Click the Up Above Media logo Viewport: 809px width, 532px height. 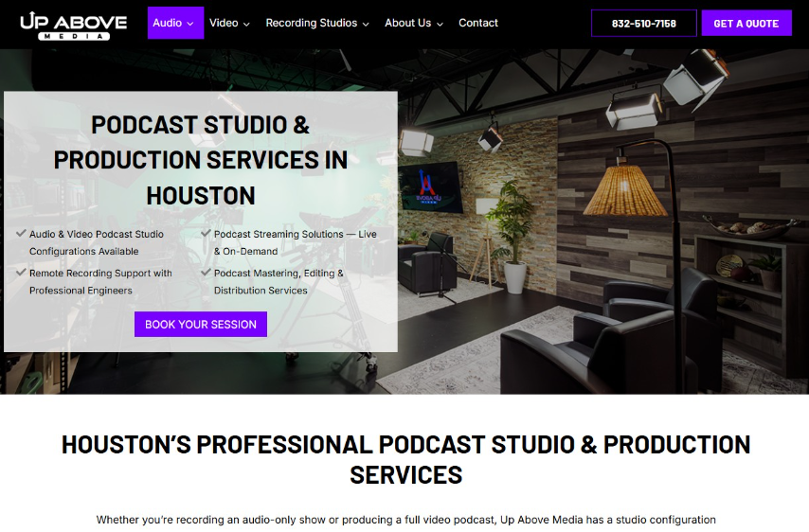[73, 26]
